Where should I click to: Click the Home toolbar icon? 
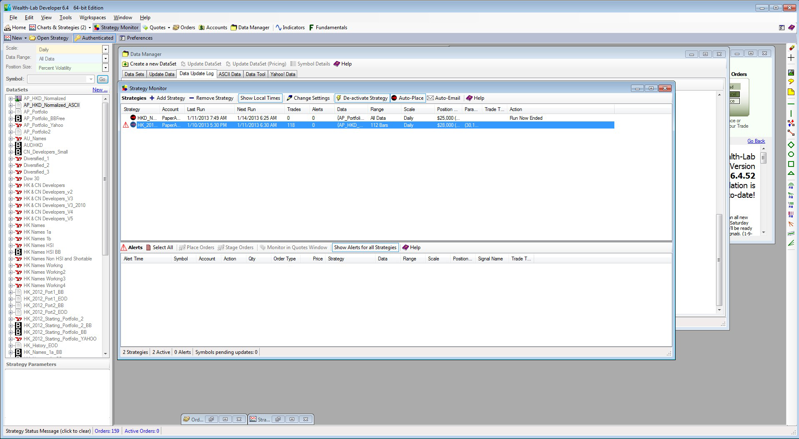click(16, 28)
